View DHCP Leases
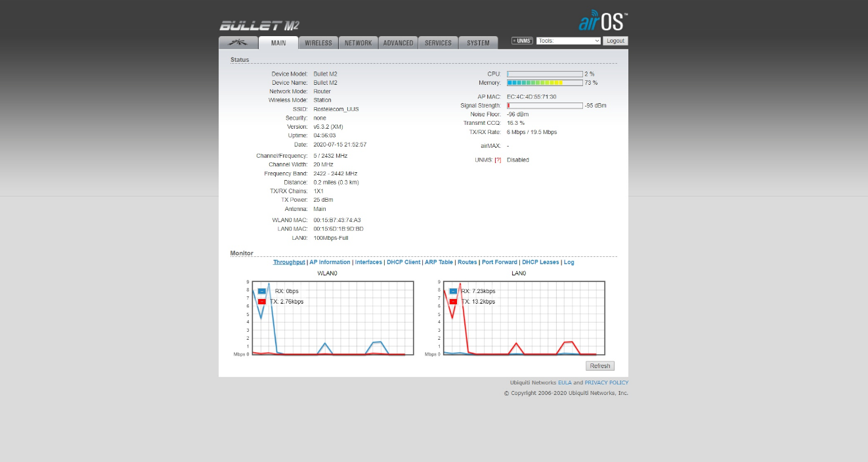868x462 pixels. click(x=540, y=262)
